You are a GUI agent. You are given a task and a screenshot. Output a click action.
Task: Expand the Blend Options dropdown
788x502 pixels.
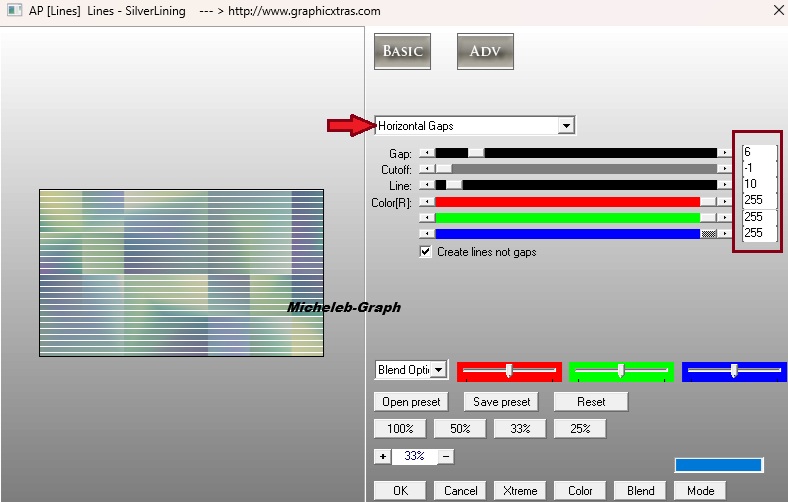pos(438,370)
